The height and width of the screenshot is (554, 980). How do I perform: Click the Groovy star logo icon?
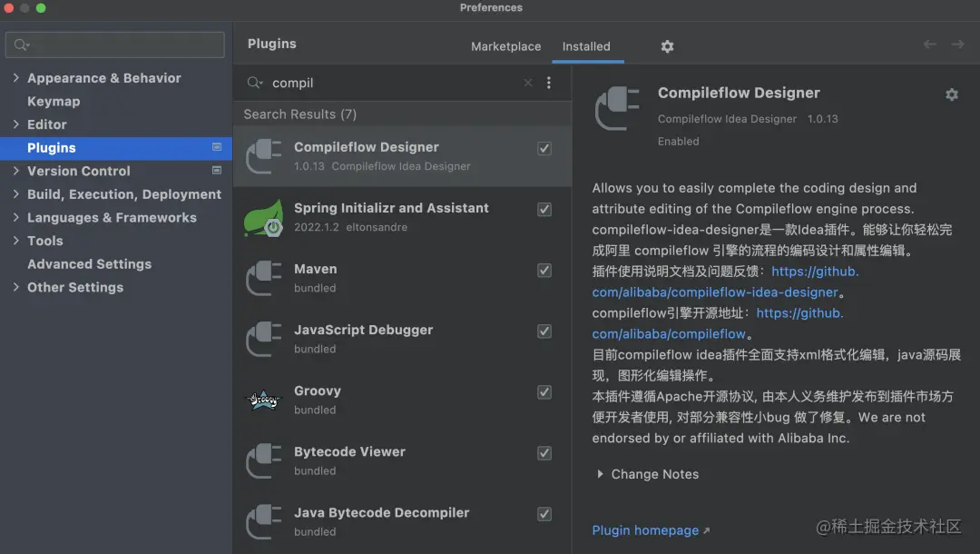(x=264, y=400)
